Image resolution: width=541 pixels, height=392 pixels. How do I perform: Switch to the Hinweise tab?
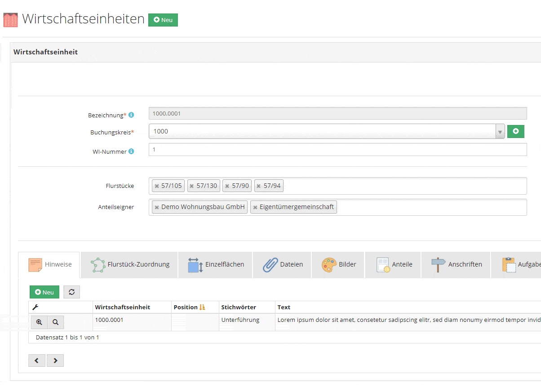tap(49, 265)
